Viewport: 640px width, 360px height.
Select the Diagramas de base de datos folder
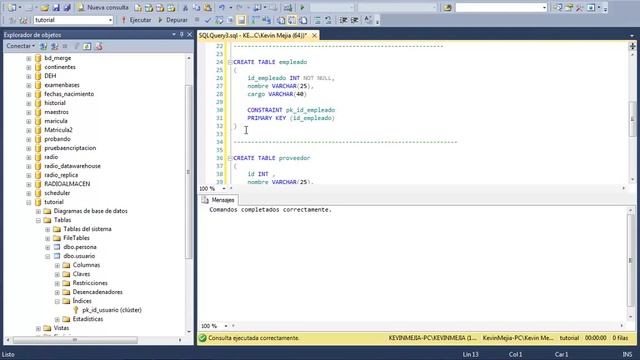91,211
